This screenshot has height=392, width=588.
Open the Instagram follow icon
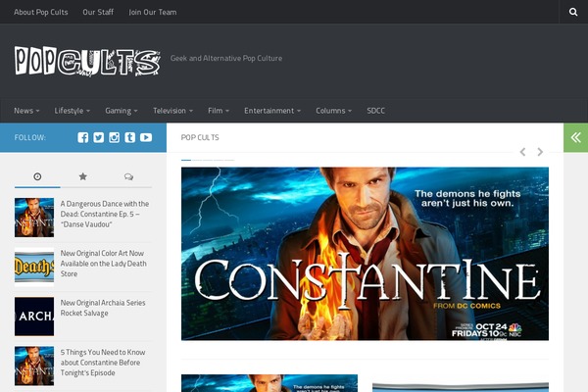click(x=115, y=137)
